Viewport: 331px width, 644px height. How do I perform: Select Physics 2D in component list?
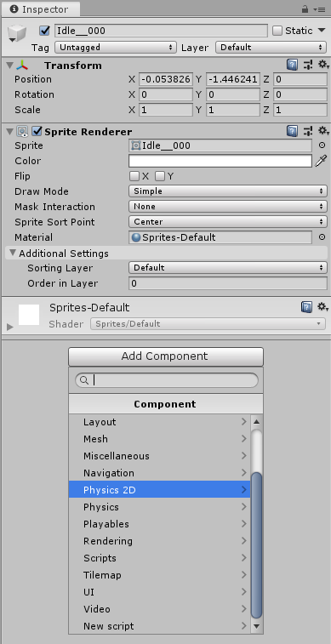click(159, 489)
